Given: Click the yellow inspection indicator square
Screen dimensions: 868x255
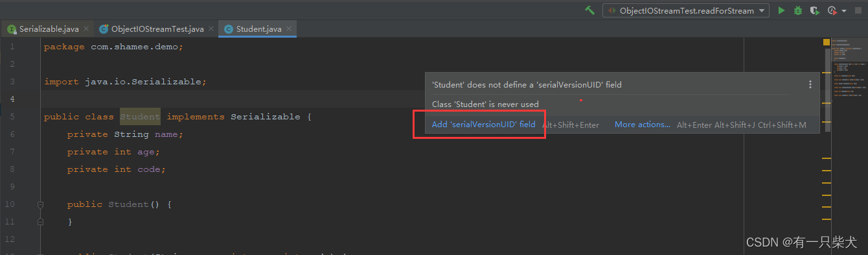Looking at the screenshot, I should (x=827, y=42).
